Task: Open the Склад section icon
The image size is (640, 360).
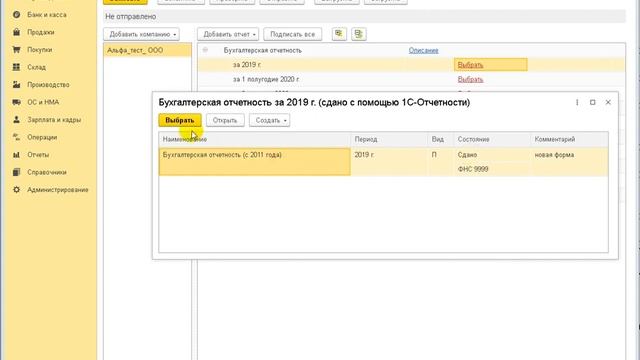Action: pyautogui.click(x=16, y=67)
